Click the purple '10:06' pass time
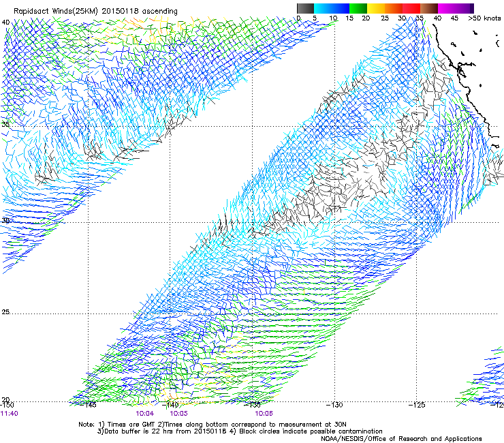Viewport: 504px width, 443px height. pos(264,414)
